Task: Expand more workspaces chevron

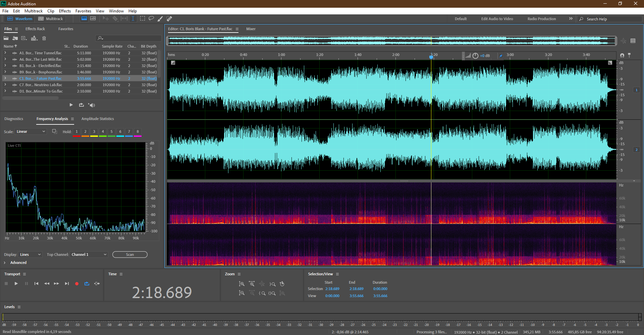Action: pyautogui.click(x=571, y=19)
